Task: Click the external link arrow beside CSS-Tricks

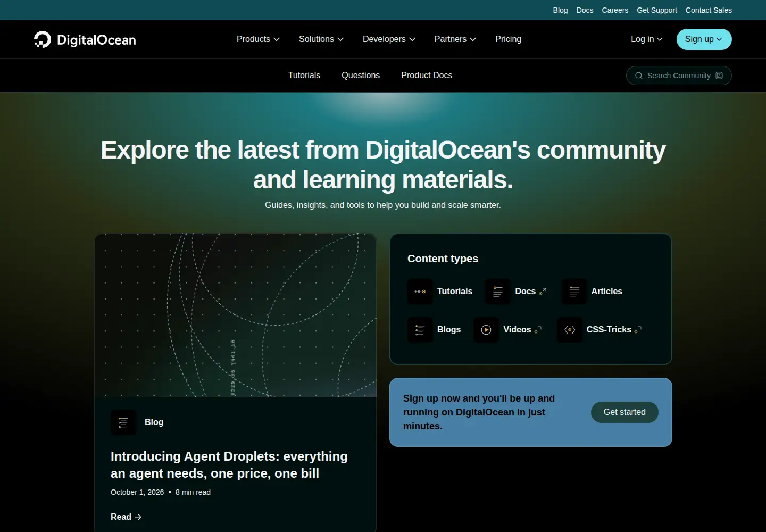Action: (638, 330)
